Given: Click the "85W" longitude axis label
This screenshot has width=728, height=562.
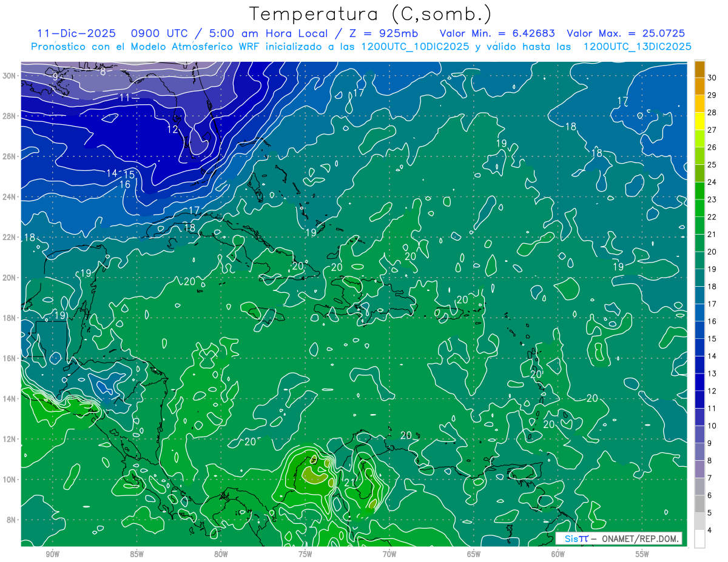Looking at the screenshot, I should pos(136,555).
